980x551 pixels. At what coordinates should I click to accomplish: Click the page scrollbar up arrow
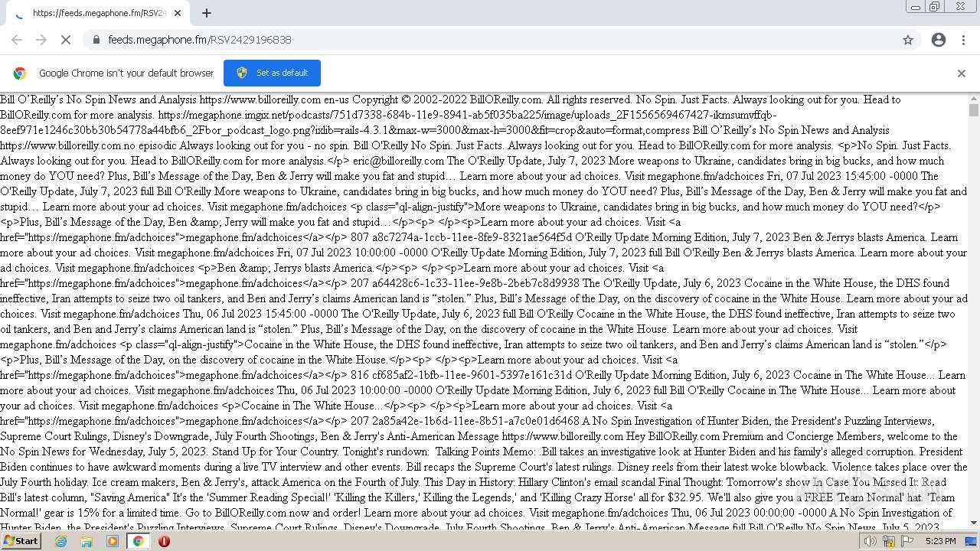(974, 99)
